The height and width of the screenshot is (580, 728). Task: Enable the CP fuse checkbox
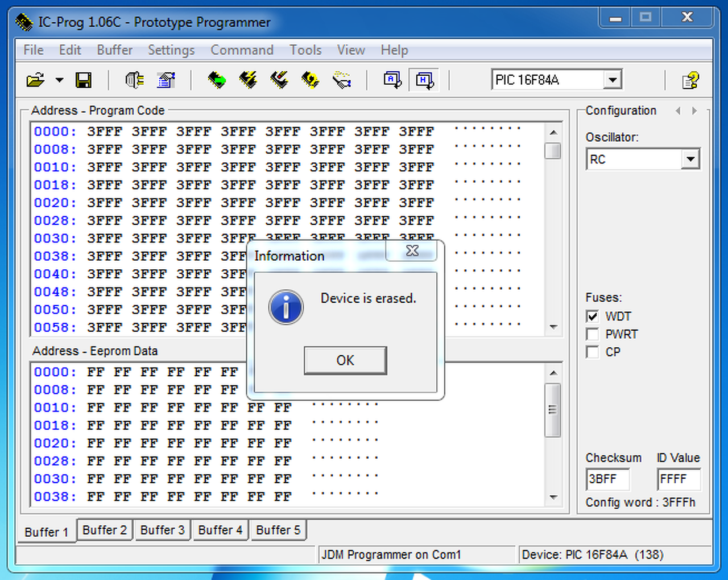point(593,352)
